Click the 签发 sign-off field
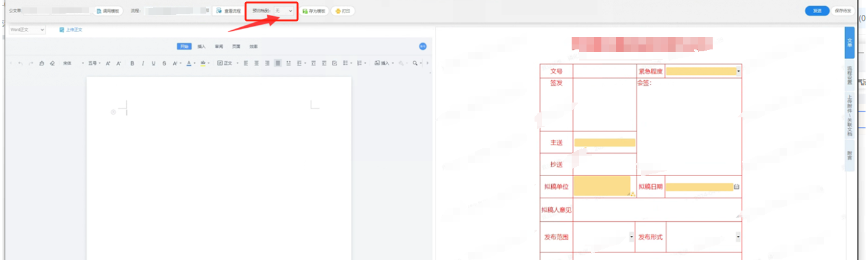Image resolution: width=868 pixels, height=260 pixels. pyautogui.click(x=604, y=105)
